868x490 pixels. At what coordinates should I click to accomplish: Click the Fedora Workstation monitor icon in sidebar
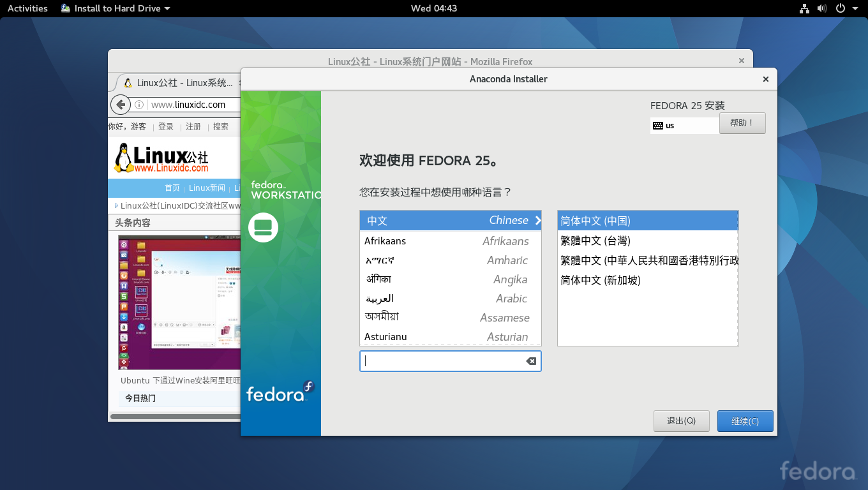point(263,227)
